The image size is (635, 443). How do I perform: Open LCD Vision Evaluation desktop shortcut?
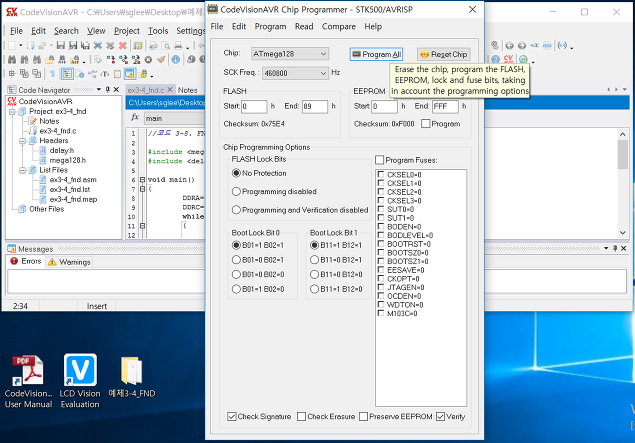[80, 381]
